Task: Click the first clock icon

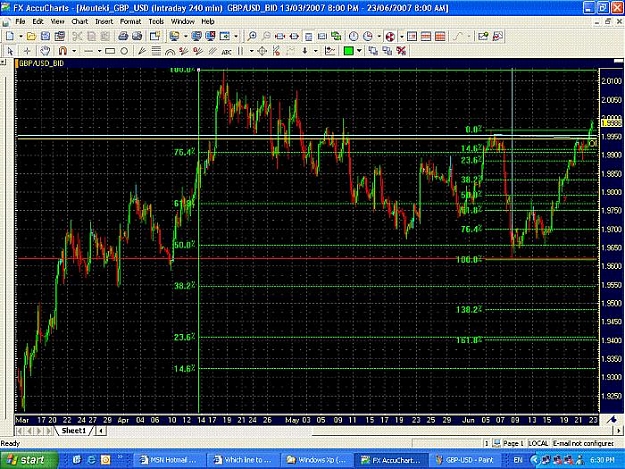Action: (x=353, y=36)
